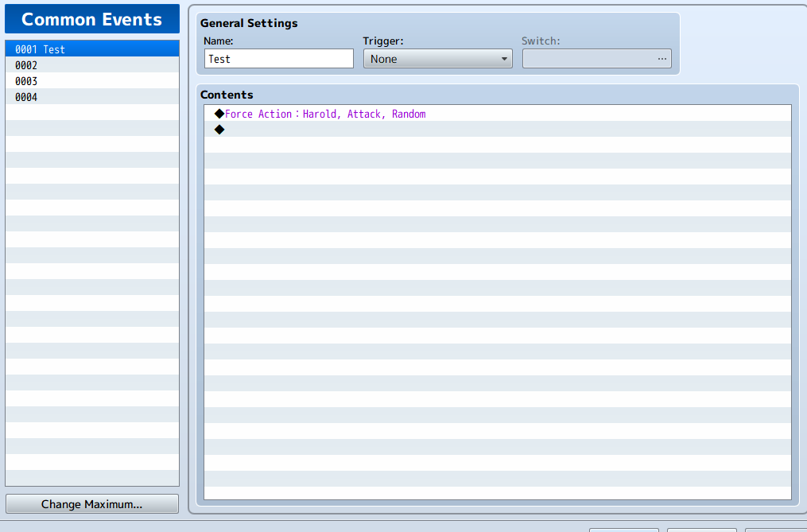Open the Trigger dropdown set to None

(x=437, y=59)
